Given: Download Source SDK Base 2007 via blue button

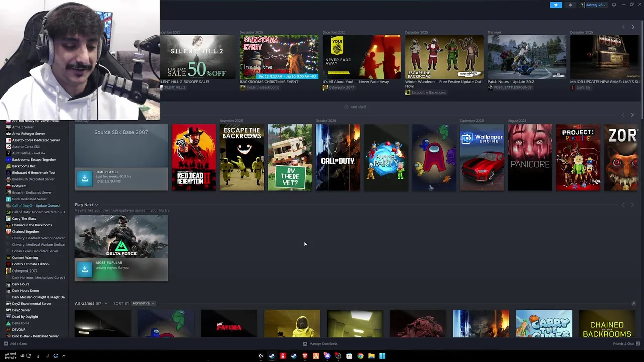Looking at the screenshot, I should pyautogui.click(x=85, y=177).
